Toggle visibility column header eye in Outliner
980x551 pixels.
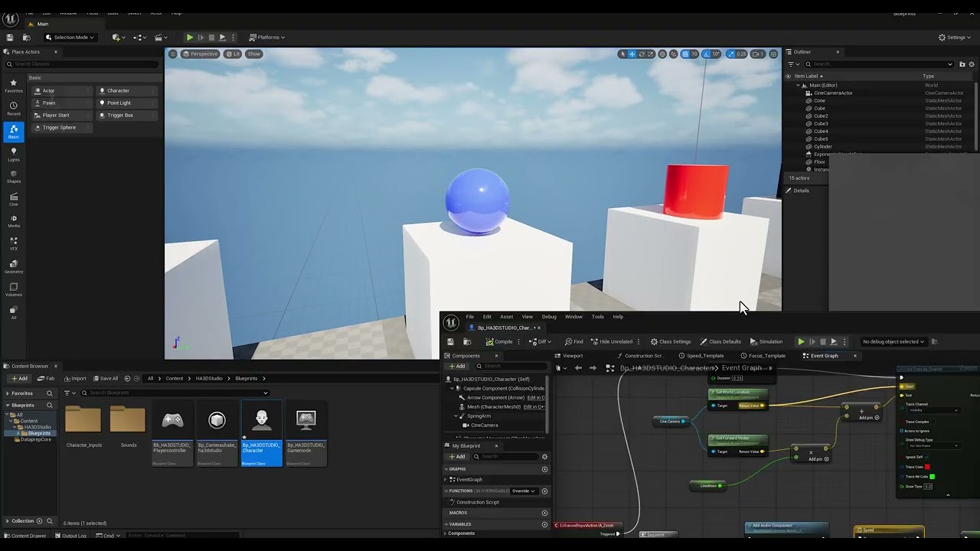point(789,77)
